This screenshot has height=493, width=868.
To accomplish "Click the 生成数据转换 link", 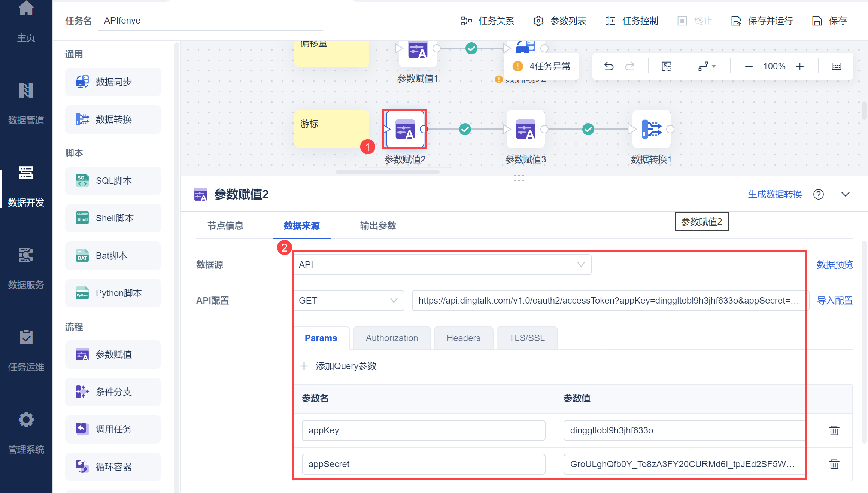I will tap(775, 194).
